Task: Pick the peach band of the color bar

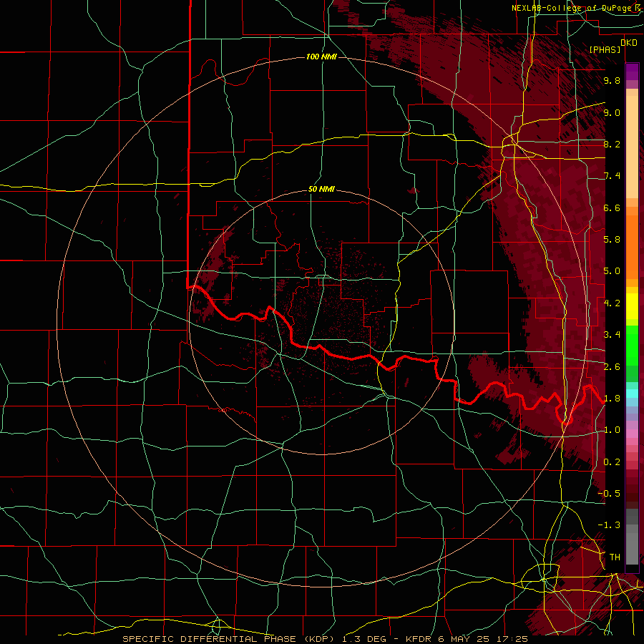Action: (632, 148)
